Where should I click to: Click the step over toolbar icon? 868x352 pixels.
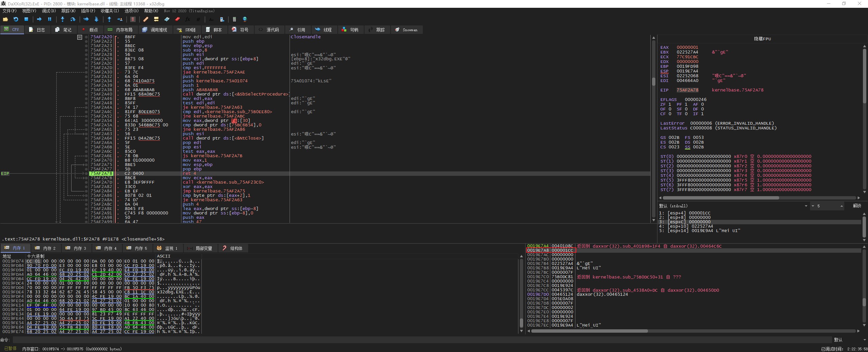tap(73, 19)
